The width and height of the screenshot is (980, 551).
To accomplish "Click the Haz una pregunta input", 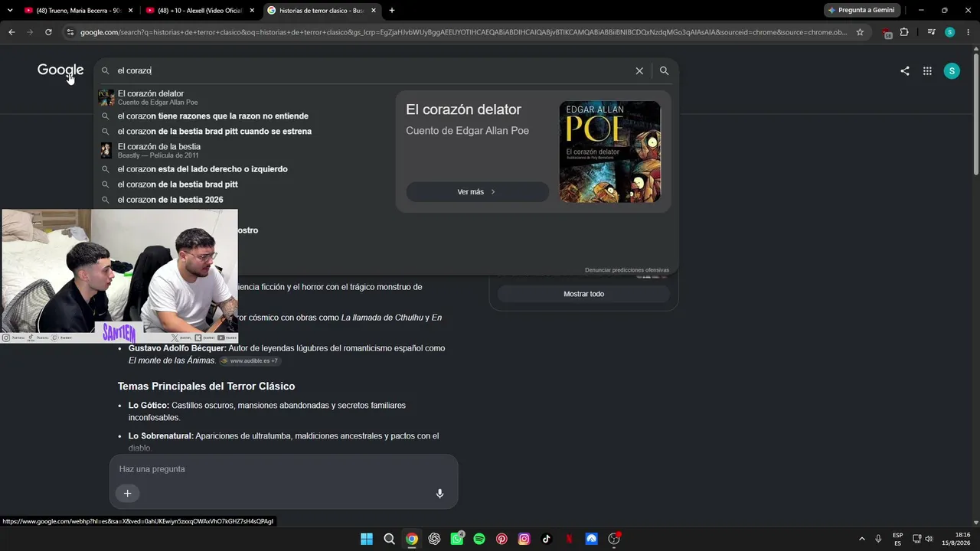I will click(283, 469).
